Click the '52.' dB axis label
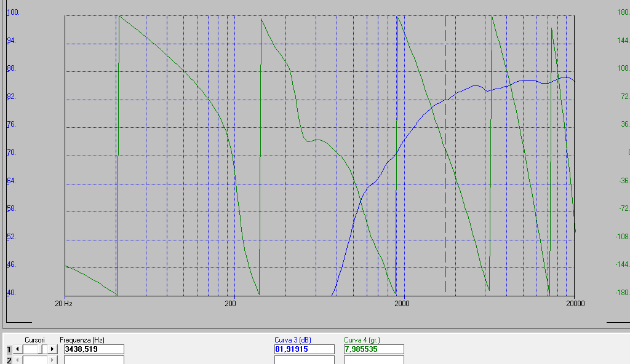Viewport: 630px width, 364px height. click(x=11, y=237)
